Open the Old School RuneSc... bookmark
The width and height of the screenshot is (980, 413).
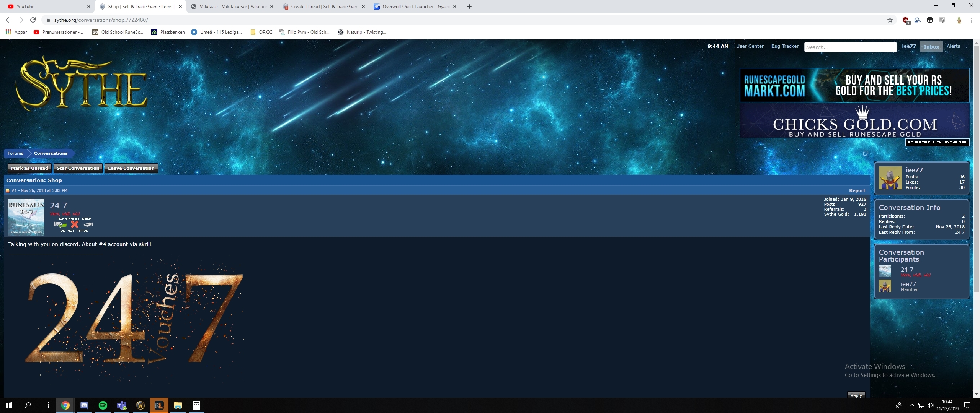pyautogui.click(x=118, y=32)
